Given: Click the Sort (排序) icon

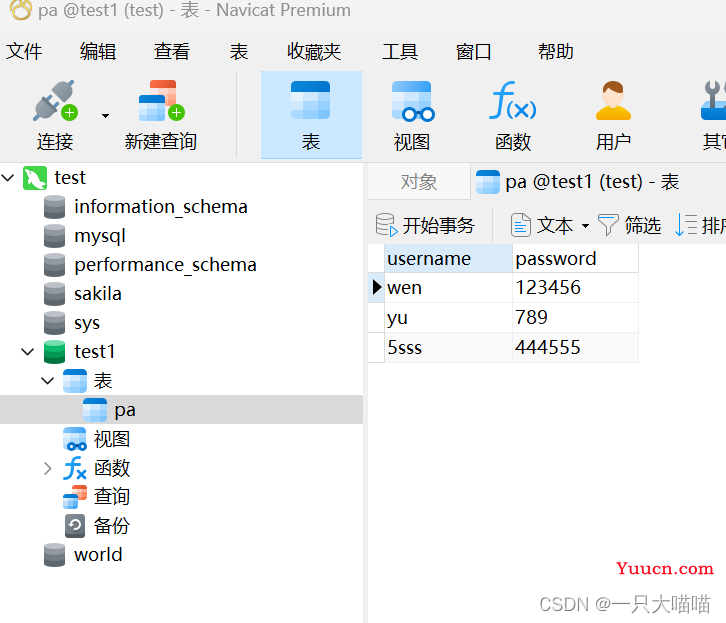Looking at the screenshot, I should tap(687, 225).
